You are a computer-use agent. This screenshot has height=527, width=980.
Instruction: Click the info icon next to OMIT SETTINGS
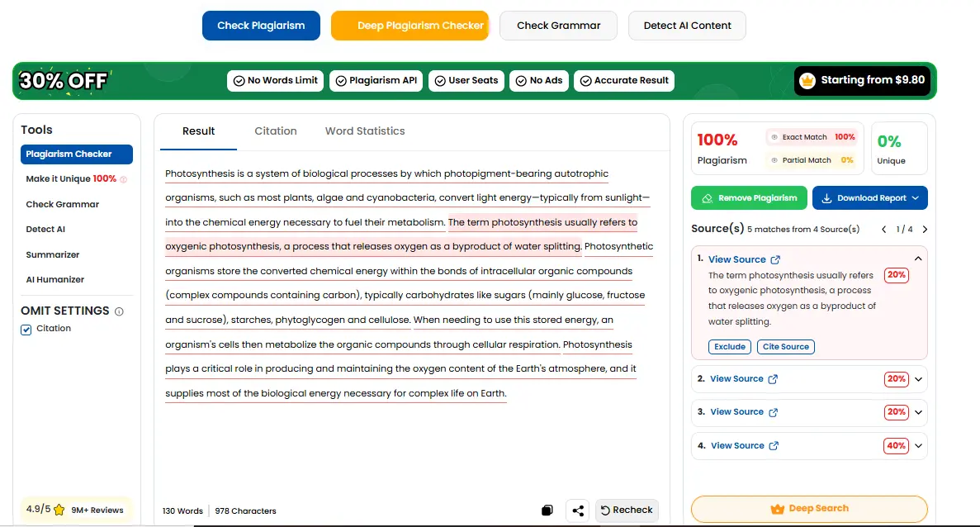[119, 311]
